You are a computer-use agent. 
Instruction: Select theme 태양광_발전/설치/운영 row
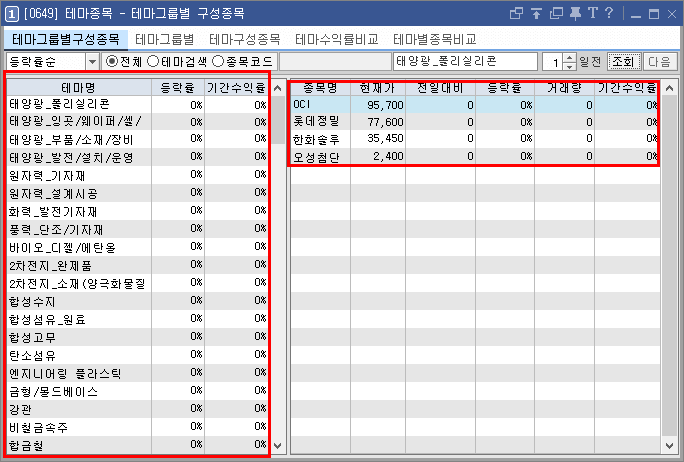point(137,157)
